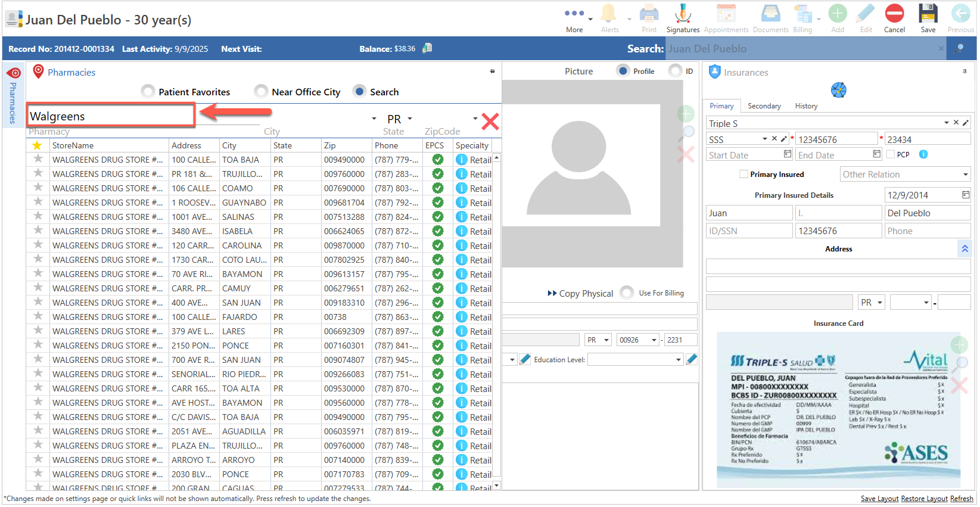Switch to Secondary insurance tab
This screenshot has height=507, width=980.
764,105
